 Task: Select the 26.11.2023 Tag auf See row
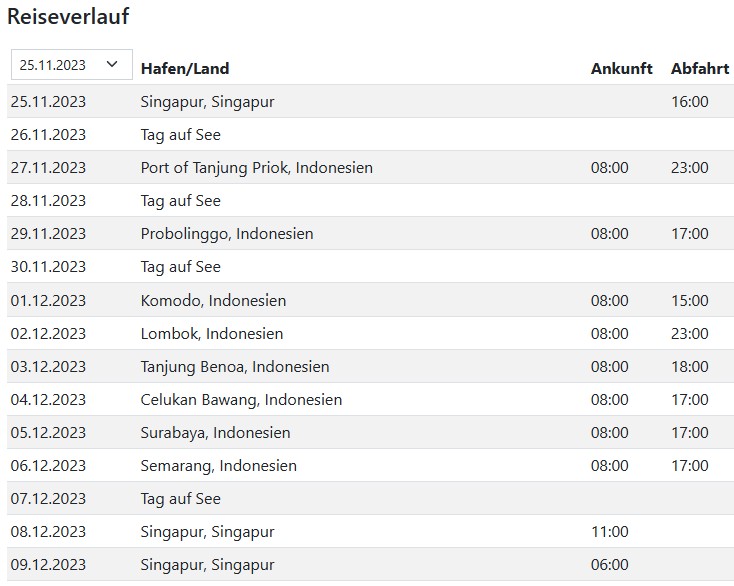(370, 134)
